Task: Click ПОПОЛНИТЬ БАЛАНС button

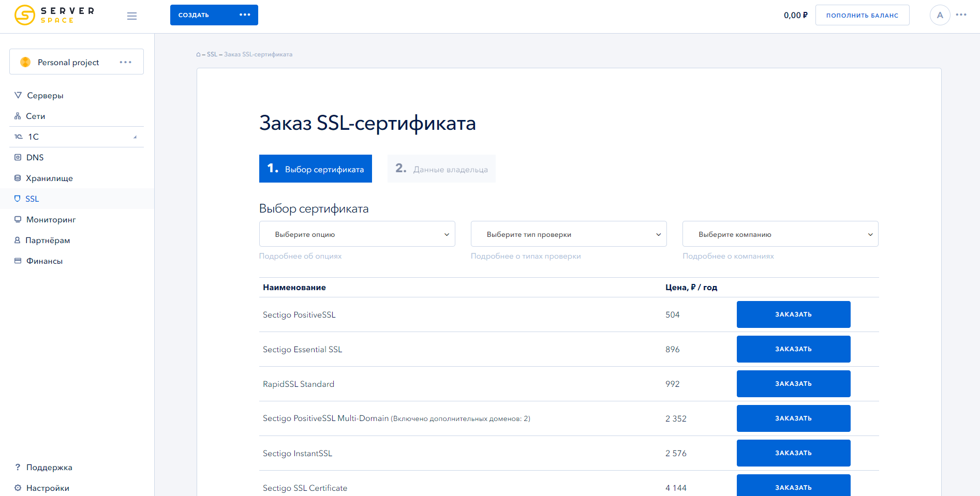Action: pyautogui.click(x=862, y=15)
